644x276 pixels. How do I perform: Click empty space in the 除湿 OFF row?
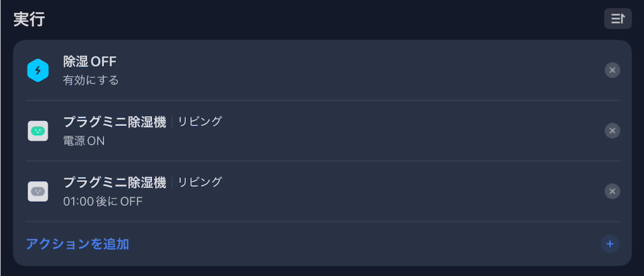point(358,71)
